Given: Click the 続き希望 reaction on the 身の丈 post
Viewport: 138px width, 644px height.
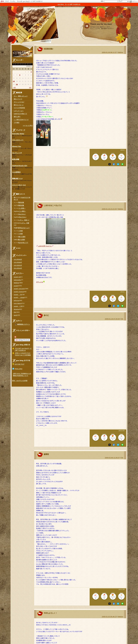Looking at the screenshot, I should tap(113, 437).
